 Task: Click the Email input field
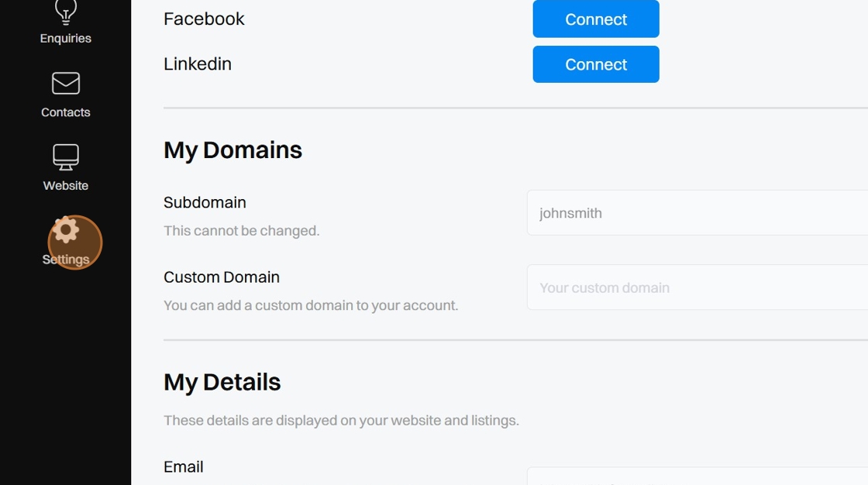(x=697, y=477)
